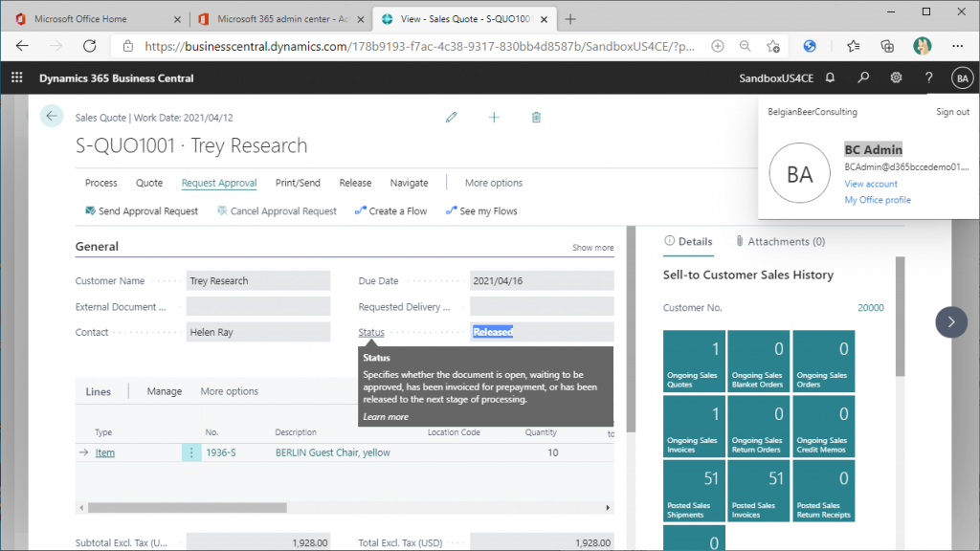Open the Release menu

356,183
